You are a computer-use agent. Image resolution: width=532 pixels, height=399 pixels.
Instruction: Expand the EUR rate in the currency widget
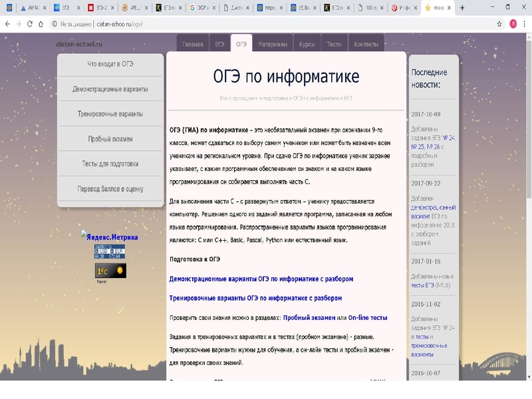click(x=111, y=251)
